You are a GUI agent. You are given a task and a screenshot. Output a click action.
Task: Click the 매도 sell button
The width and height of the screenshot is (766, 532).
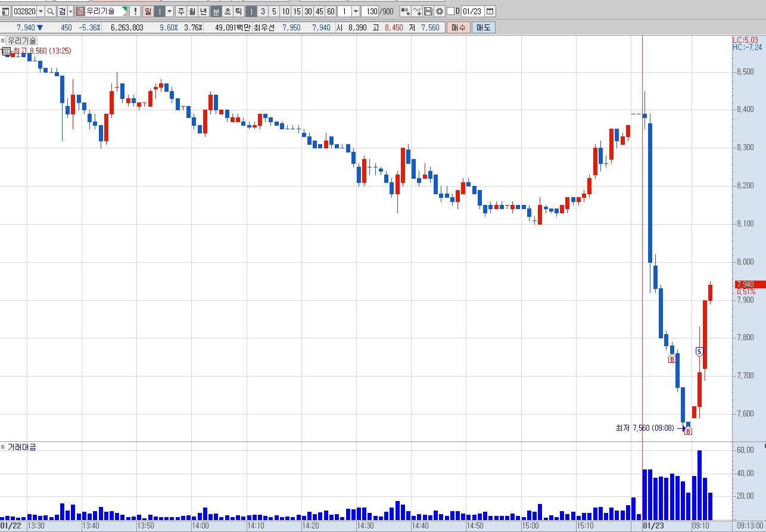point(483,27)
